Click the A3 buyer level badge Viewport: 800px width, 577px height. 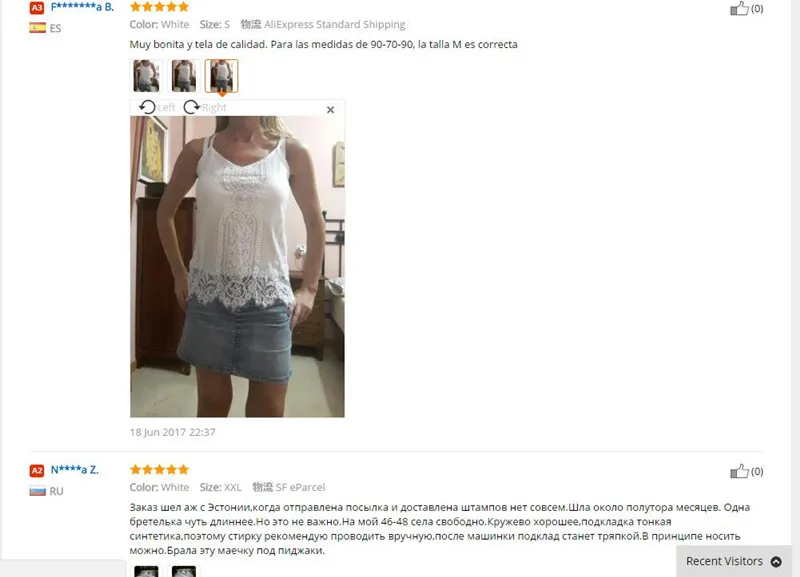coord(37,8)
